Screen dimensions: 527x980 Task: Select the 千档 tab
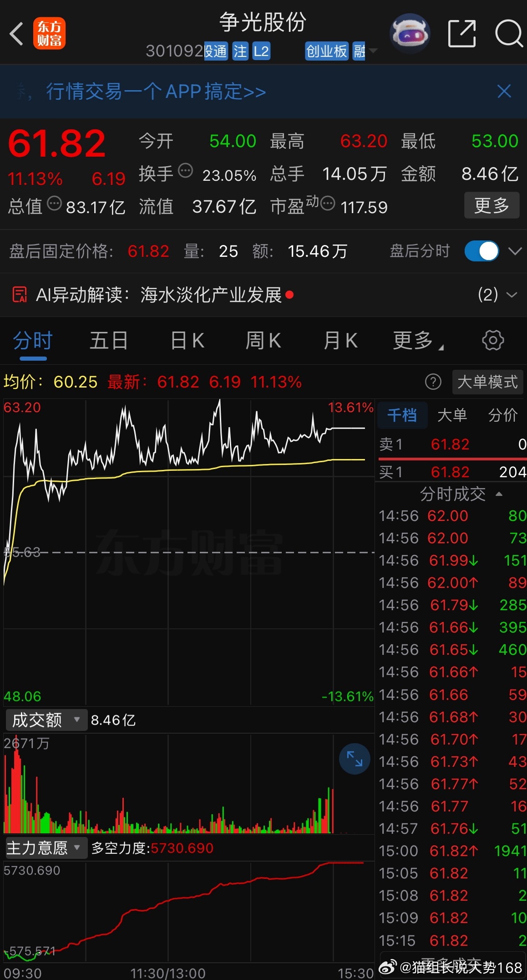tap(402, 415)
